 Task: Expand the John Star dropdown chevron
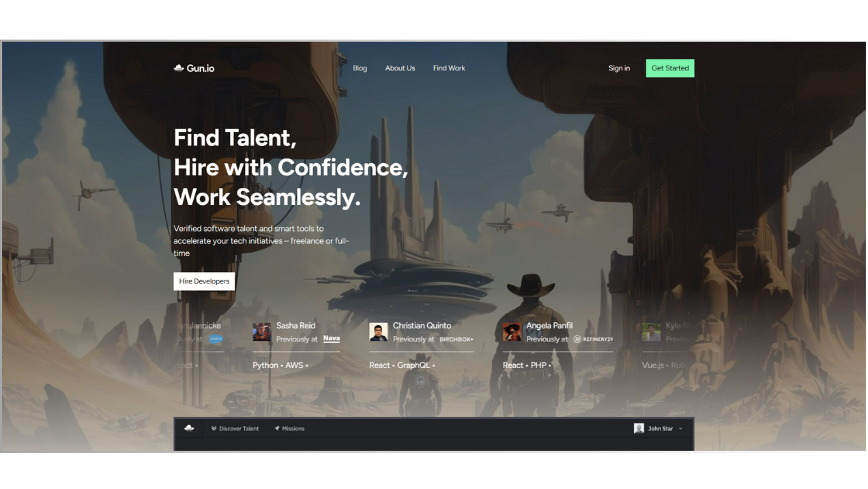pyautogui.click(x=680, y=429)
